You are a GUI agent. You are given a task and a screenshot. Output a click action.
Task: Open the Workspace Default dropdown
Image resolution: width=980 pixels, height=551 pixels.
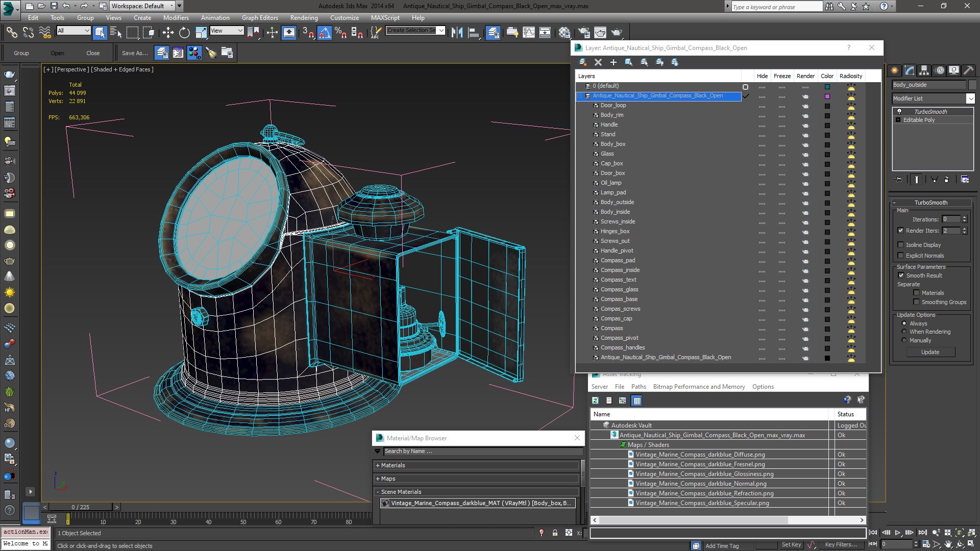pos(142,6)
